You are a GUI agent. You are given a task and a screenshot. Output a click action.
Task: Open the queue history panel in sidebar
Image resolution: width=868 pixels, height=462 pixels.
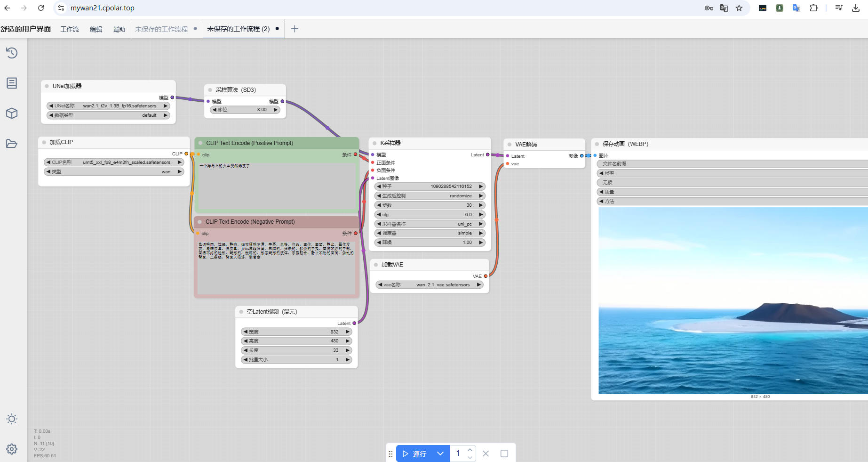click(12, 53)
